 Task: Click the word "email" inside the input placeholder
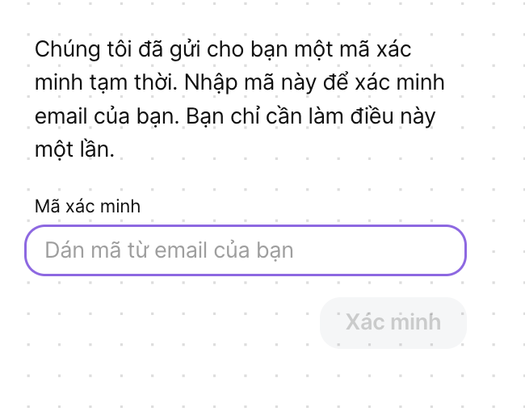click(x=182, y=250)
